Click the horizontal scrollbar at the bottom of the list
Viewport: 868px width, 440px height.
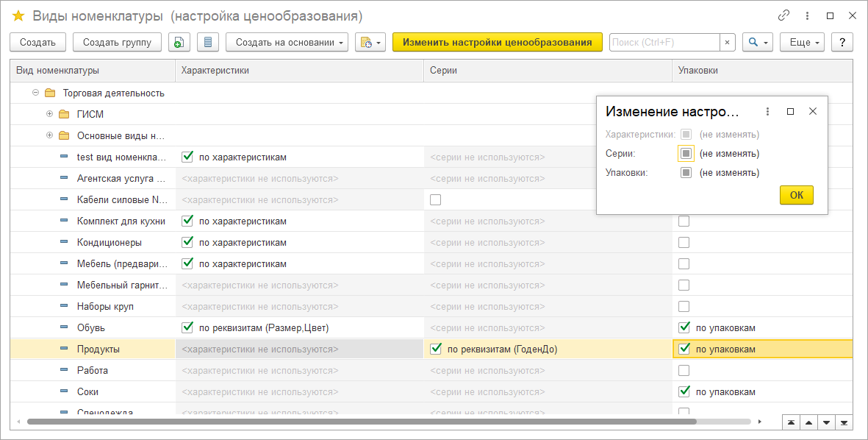coord(360,422)
